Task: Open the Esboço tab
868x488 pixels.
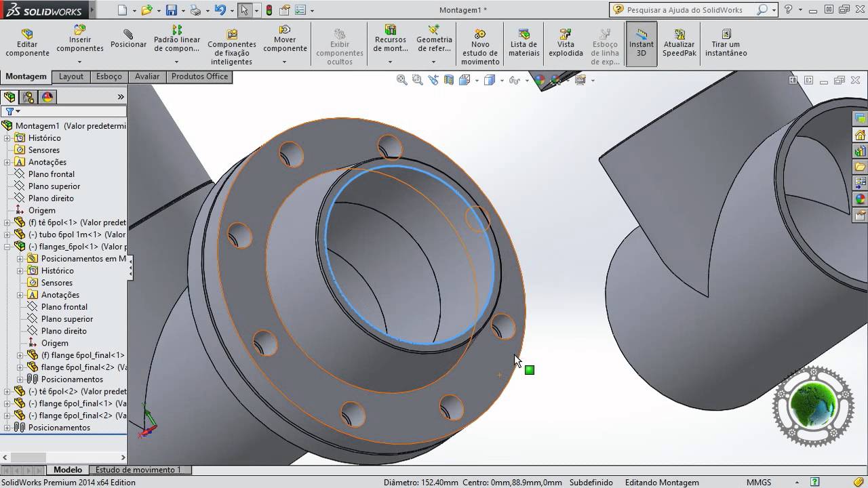Action: point(109,77)
